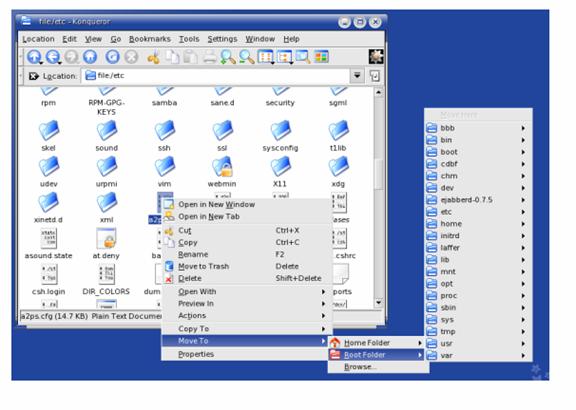Go to the Home folder icon

tap(90, 57)
